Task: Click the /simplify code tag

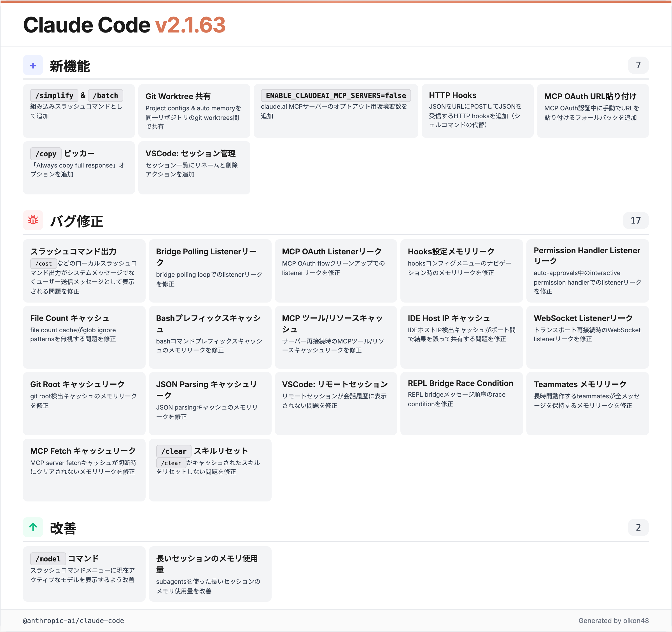Action: pyautogui.click(x=54, y=95)
